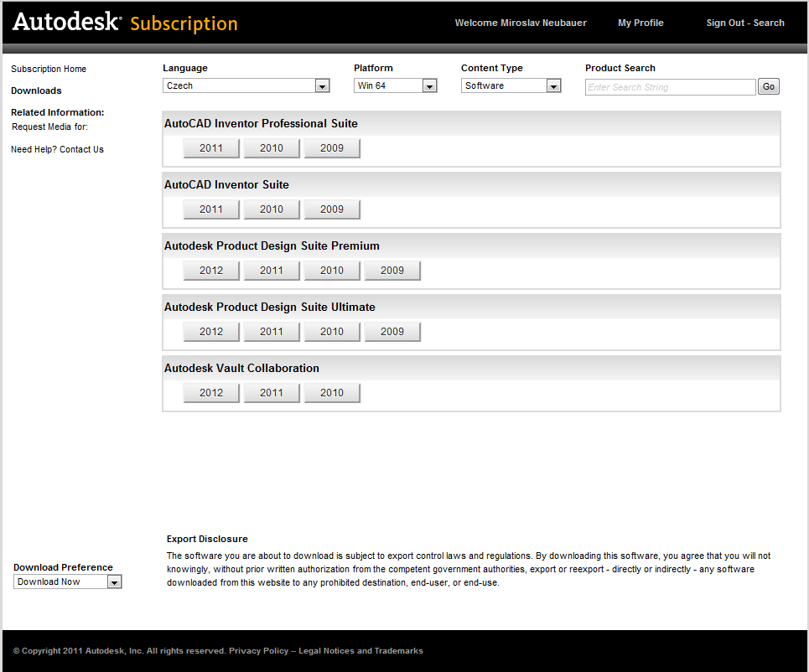Expand the Download Preference dropdown
Screen dimensions: 809x672
click(x=68, y=582)
